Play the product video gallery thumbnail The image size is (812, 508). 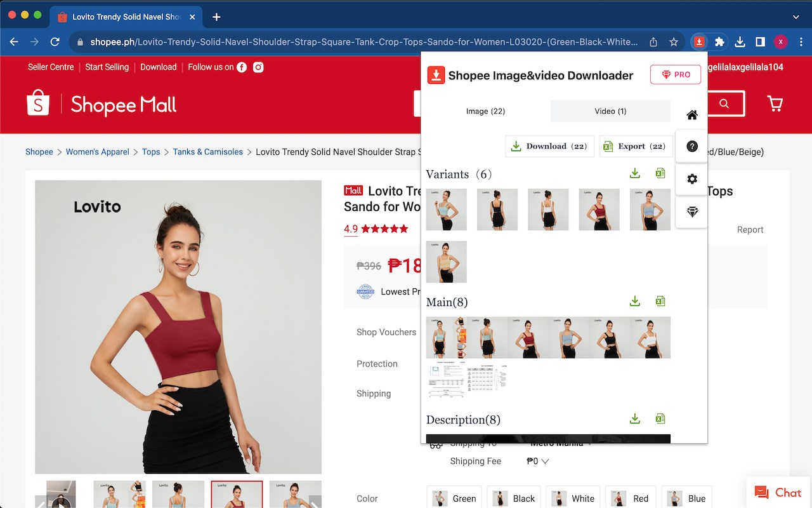61,494
